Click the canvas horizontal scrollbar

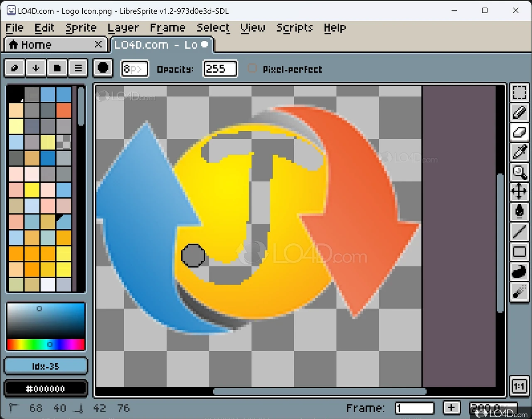click(320, 391)
